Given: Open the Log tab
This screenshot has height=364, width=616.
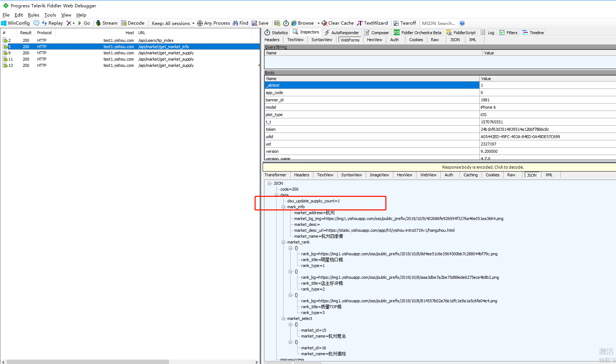Looking at the screenshot, I should coord(487,33).
